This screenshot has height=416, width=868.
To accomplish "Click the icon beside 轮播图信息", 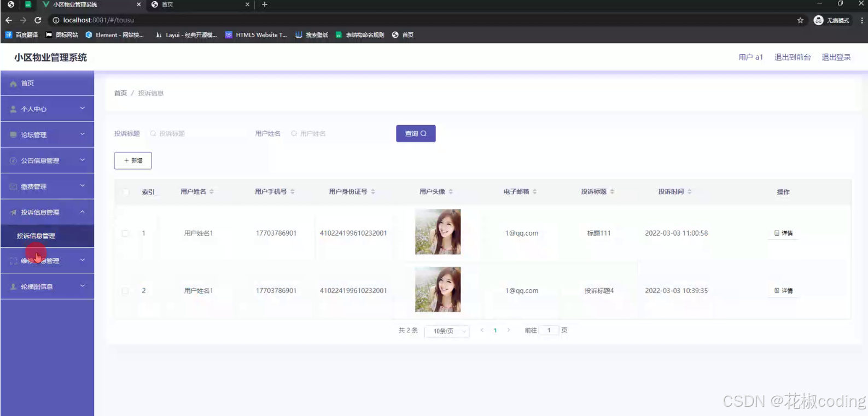I will click(13, 286).
